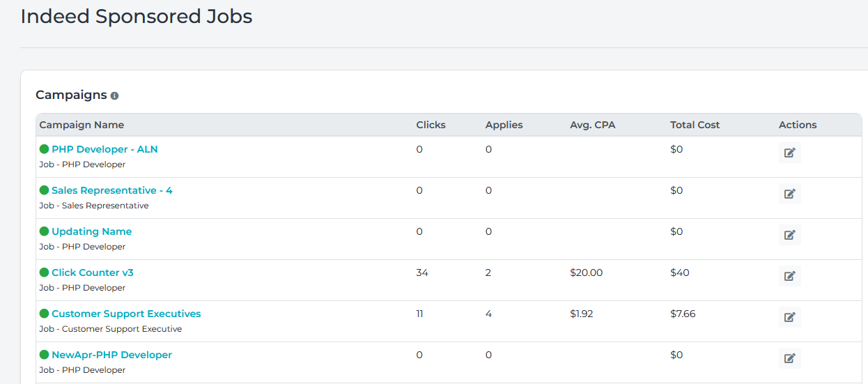Click the Total Cost column header
The height and width of the screenshot is (384, 868).
point(695,125)
